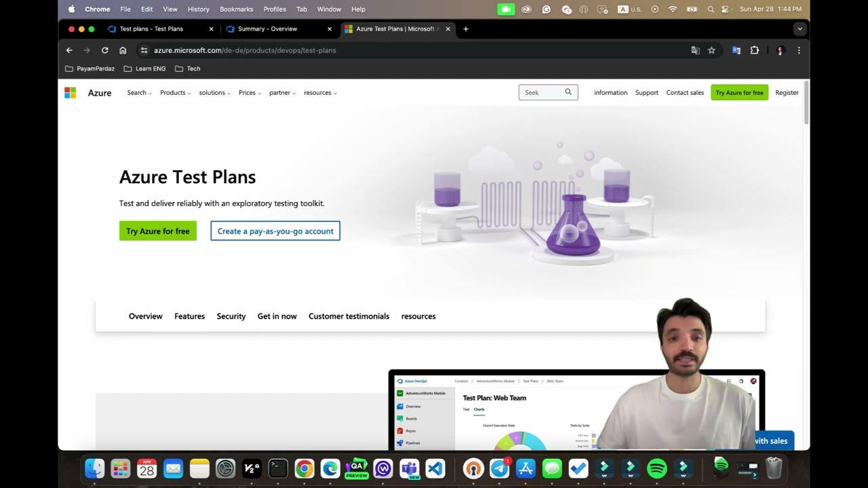The image size is (868, 488).
Task: Open the History menu in menu bar
Action: click(x=198, y=9)
